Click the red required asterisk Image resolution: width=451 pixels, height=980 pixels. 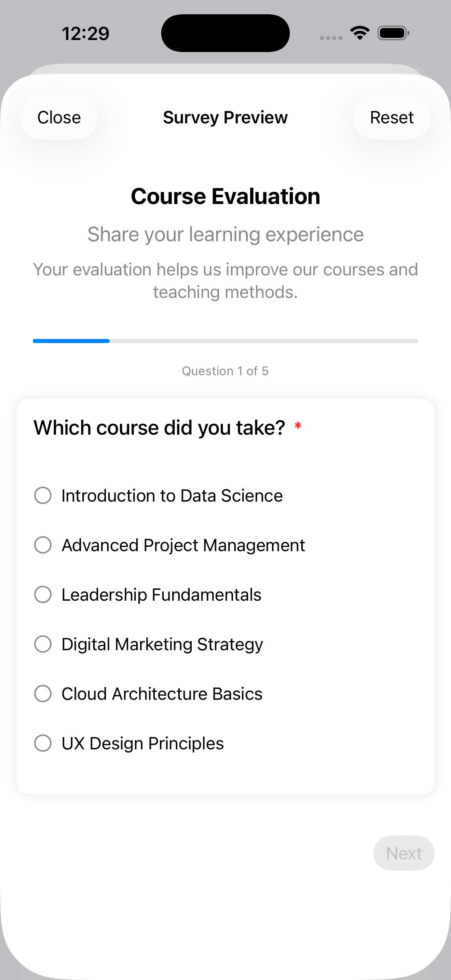pos(298,426)
